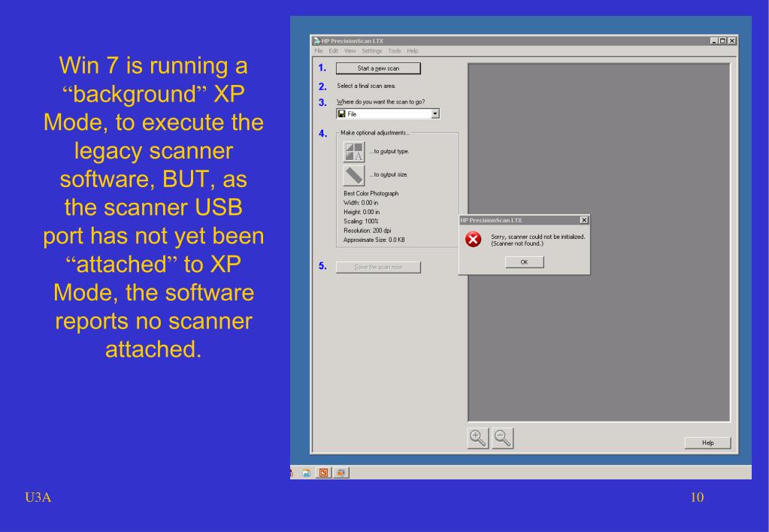Click Start a new scan button
The image size is (769, 532).
point(378,68)
